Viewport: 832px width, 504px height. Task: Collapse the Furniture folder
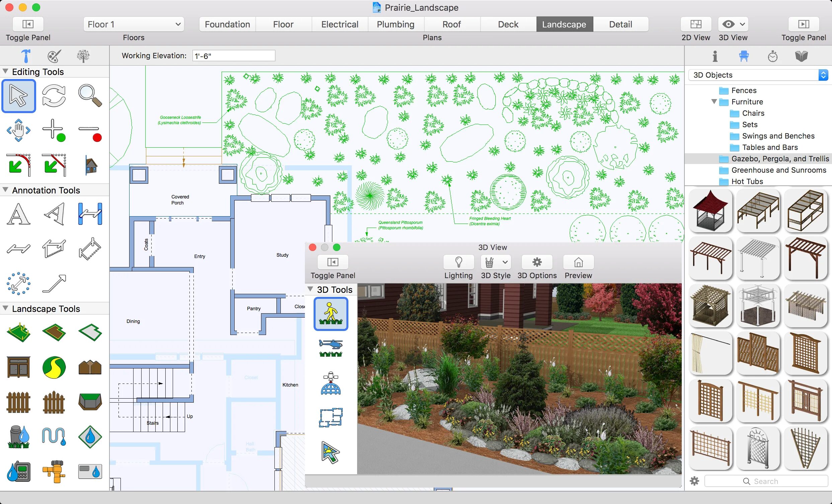tap(714, 102)
